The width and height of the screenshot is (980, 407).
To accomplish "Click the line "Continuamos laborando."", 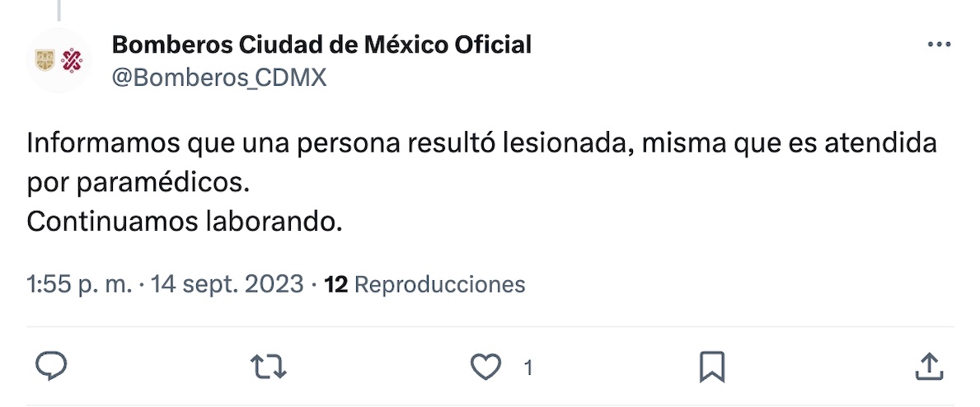I will click(184, 222).
